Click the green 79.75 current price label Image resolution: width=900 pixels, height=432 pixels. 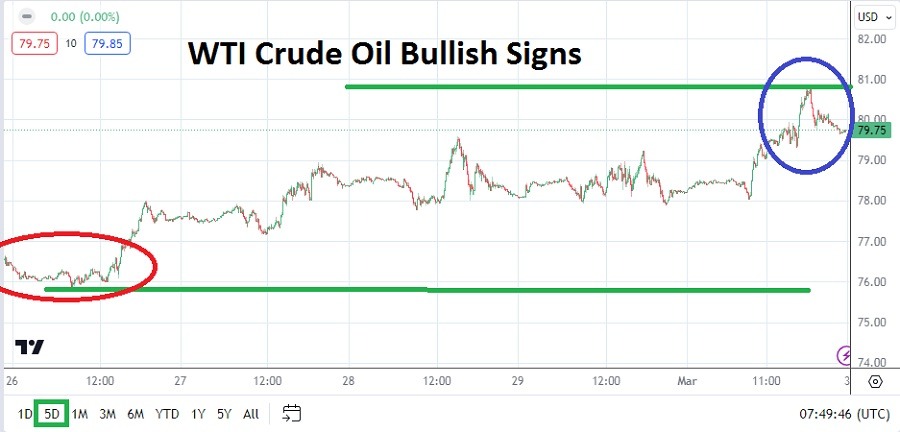click(x=872, y=130)
